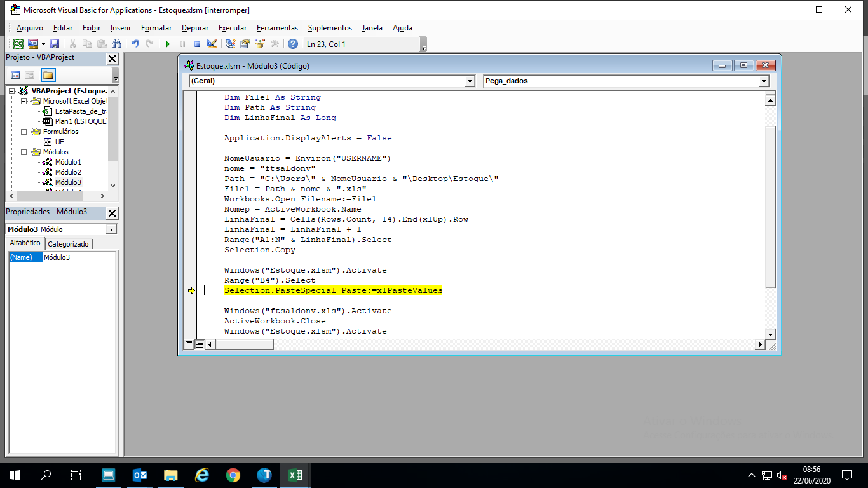Click the Break pause button in toolbar
868x488 pixels.
(x=182, y=44)
